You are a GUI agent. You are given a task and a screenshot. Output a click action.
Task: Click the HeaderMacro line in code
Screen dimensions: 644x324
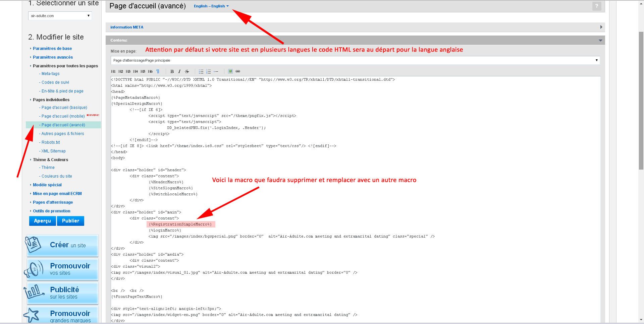pos(166,182)
